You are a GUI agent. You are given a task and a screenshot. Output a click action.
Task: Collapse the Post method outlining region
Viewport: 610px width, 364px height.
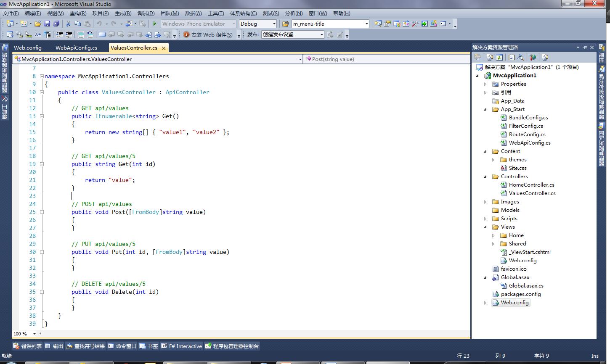pyautogui.click(x=42, y=212)
